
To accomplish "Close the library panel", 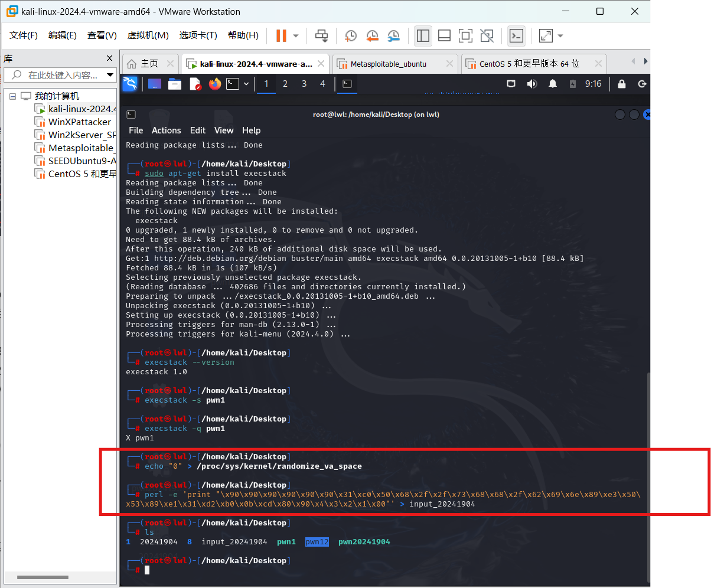I will 109,58.
